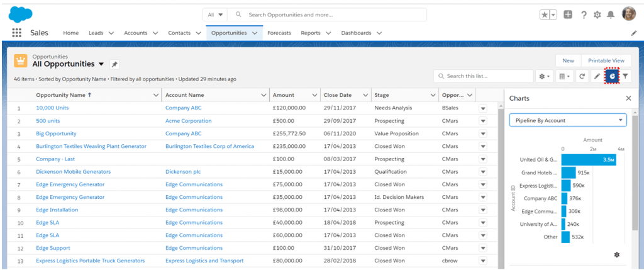Open the List View Controls gear
Image resolution: width=644 pixels, height=270 pixels.
(544, 76)
